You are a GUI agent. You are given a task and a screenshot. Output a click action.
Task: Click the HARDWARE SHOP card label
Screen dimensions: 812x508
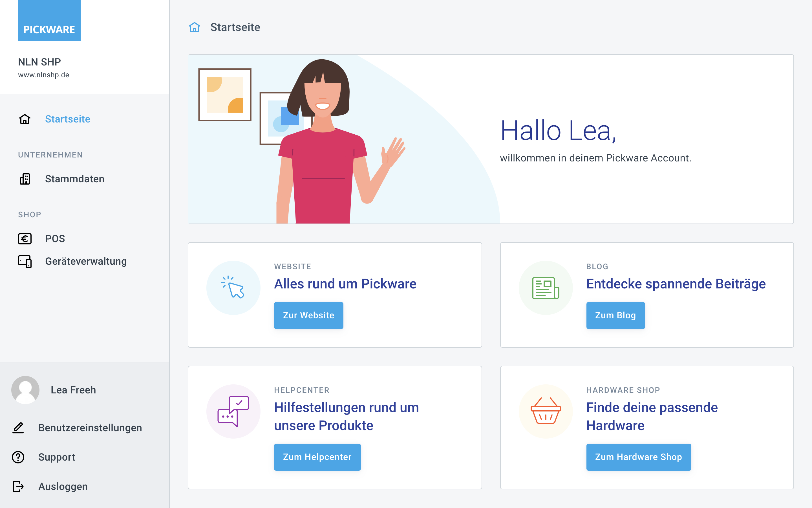[623, 390]
